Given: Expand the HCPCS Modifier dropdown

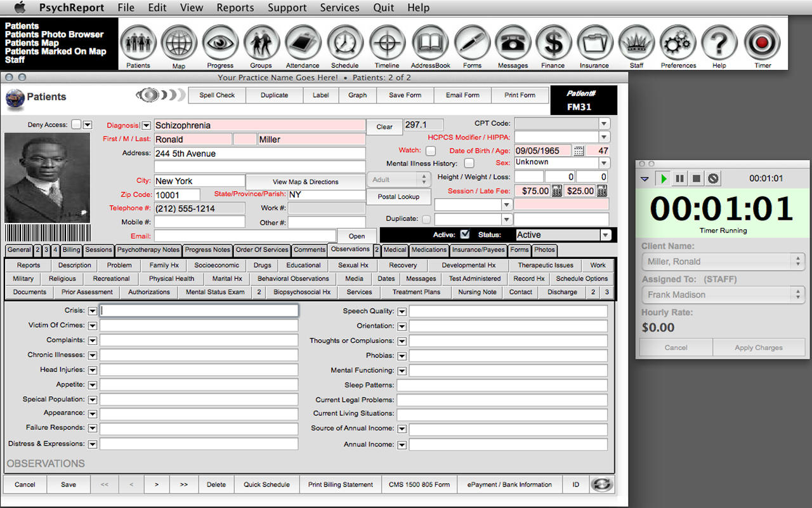Looking at the screenshot, I should [x=604, y=137].
